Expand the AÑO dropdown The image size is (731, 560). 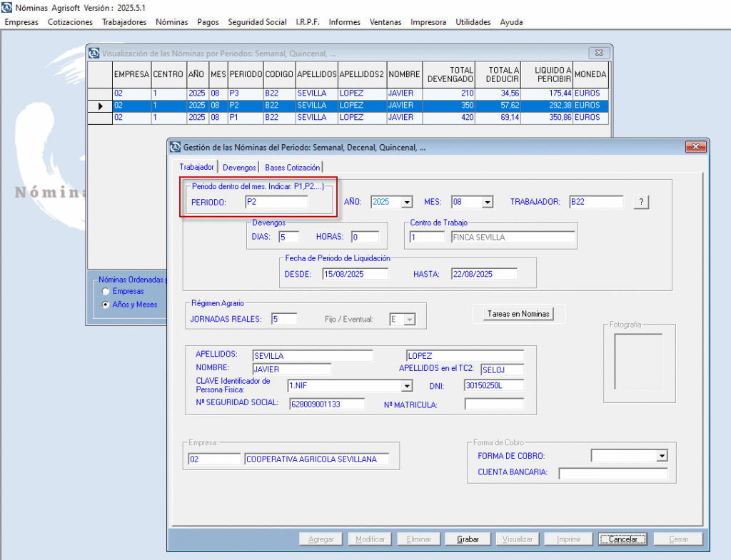point(406,203)
